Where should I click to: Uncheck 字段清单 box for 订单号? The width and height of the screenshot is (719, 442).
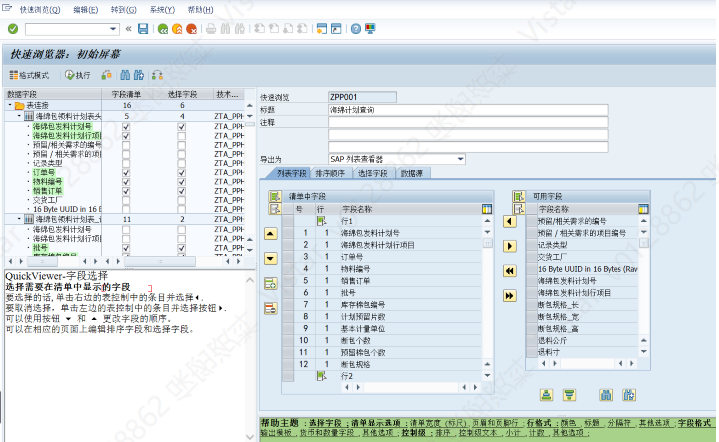126,172
